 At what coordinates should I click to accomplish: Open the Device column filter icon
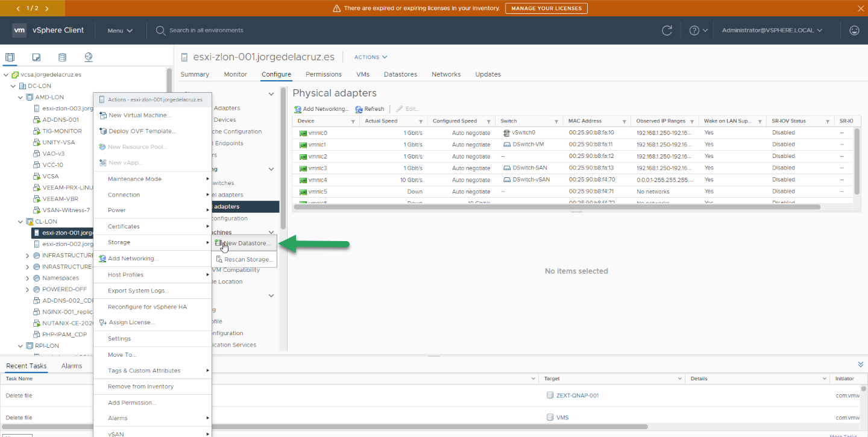[353, 121]
